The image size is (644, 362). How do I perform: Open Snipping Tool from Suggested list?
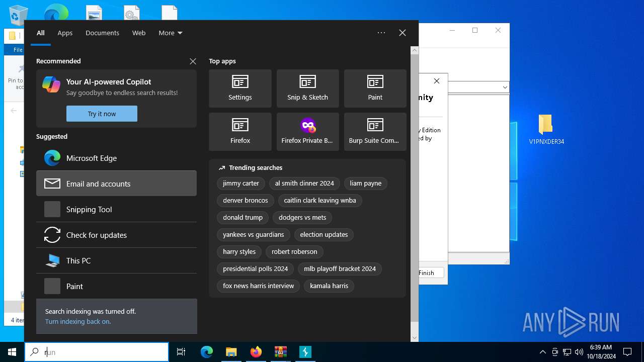pyautogui.click(x=116, y=209)
